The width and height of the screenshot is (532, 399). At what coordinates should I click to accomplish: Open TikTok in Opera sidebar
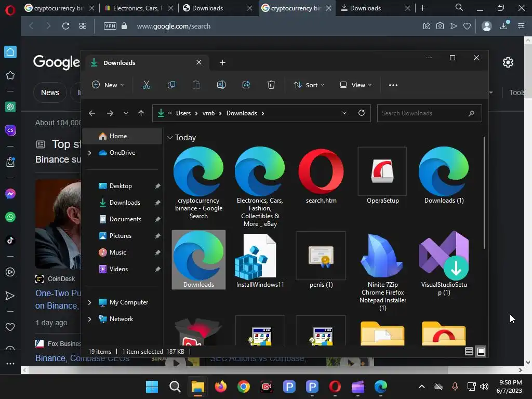(10, 241)
